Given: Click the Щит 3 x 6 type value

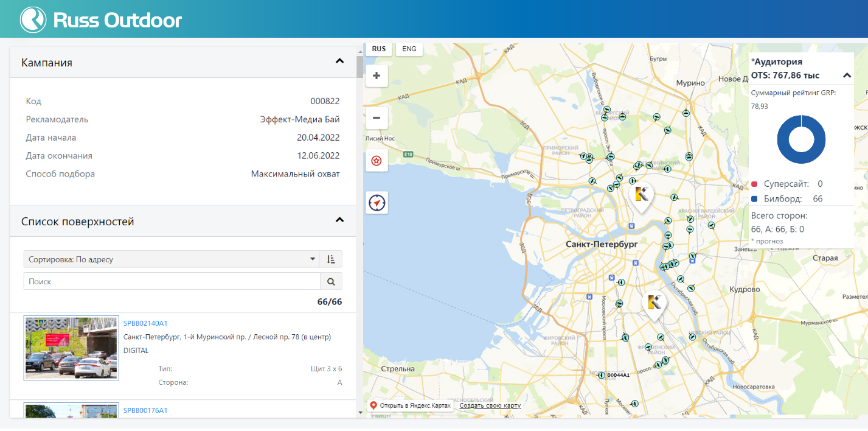Looking at the screenshot, I should 326,368.
